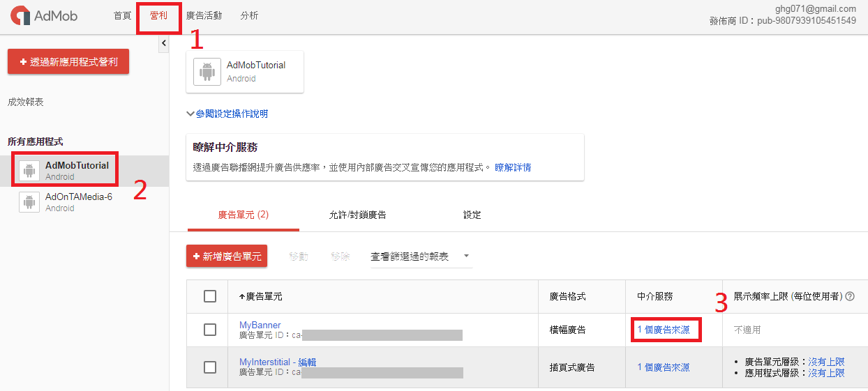Click 新增廣告單元 button
Image resolution: width=868 pixels, height=391 pixels.
pos(227,256)
